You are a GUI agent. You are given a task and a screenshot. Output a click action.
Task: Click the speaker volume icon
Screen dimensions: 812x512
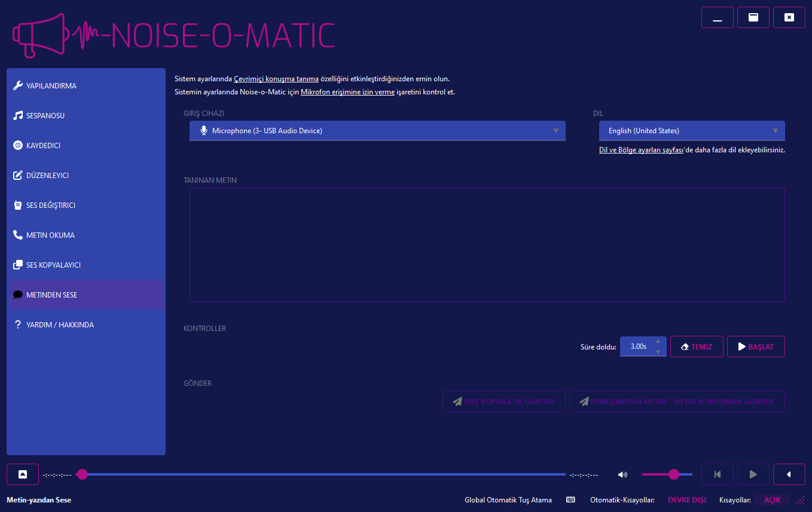622,474
